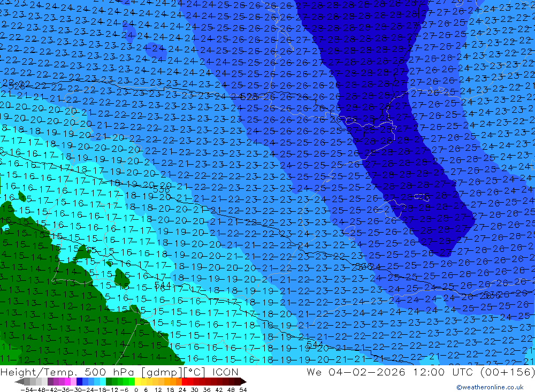This screenshot has width=535, height=392.
Task: Select the yellow legend swatch above 0
Action: (138, 382)
